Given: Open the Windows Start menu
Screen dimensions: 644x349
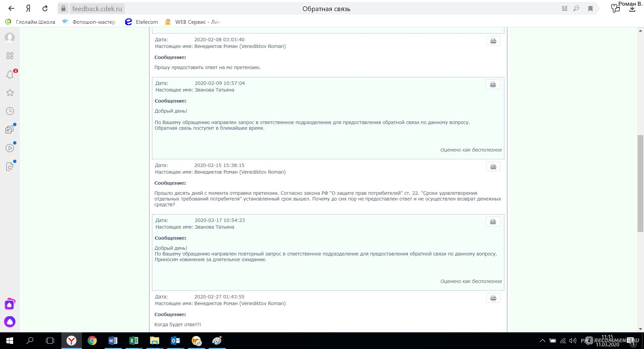Looking at the screenshot, I should (x=10, y=341).
